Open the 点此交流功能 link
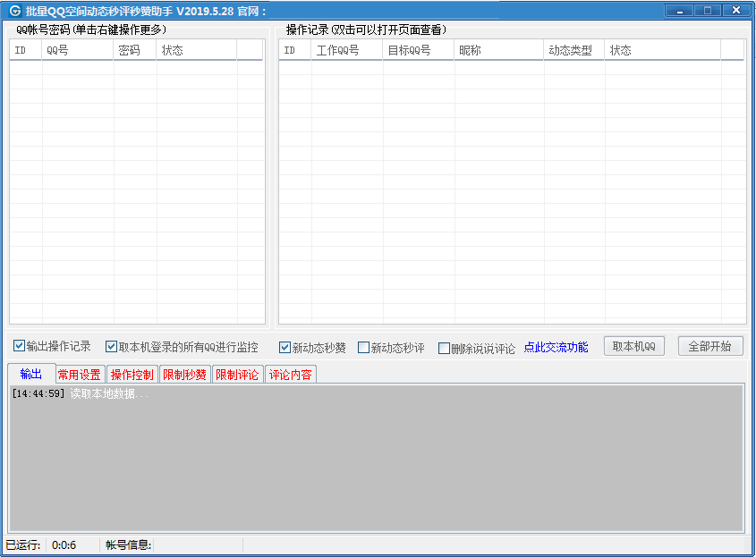Image resolution: width=756 pixels, height=557 pixels. [556, 348]
